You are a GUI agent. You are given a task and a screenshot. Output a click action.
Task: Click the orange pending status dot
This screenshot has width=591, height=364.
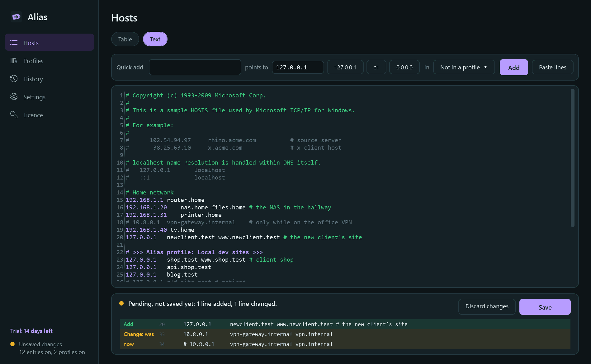coord(121,303)
